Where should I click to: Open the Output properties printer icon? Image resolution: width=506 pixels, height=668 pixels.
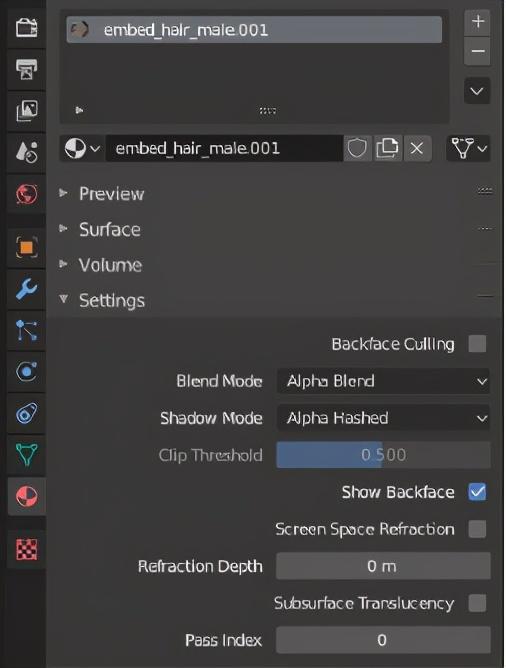(26, 69)
